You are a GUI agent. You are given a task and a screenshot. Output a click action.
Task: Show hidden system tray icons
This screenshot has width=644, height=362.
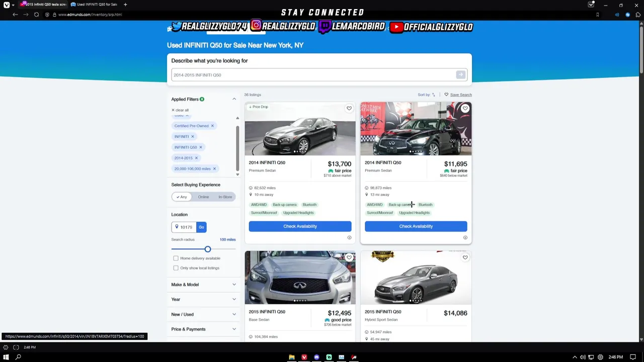pyautogui.click(x=575, y=357)
